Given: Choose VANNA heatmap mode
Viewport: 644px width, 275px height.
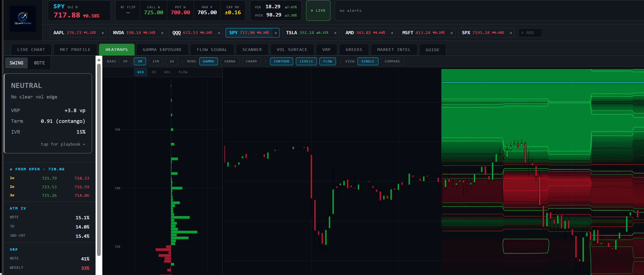Looking at the screenshot, I should [230, 61].
